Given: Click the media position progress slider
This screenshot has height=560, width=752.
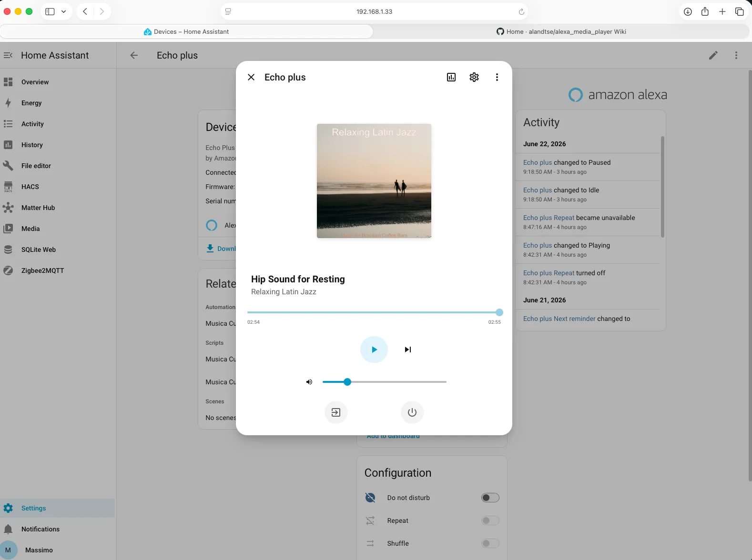Looking at the screenshot, I should (x=374, y=312).
